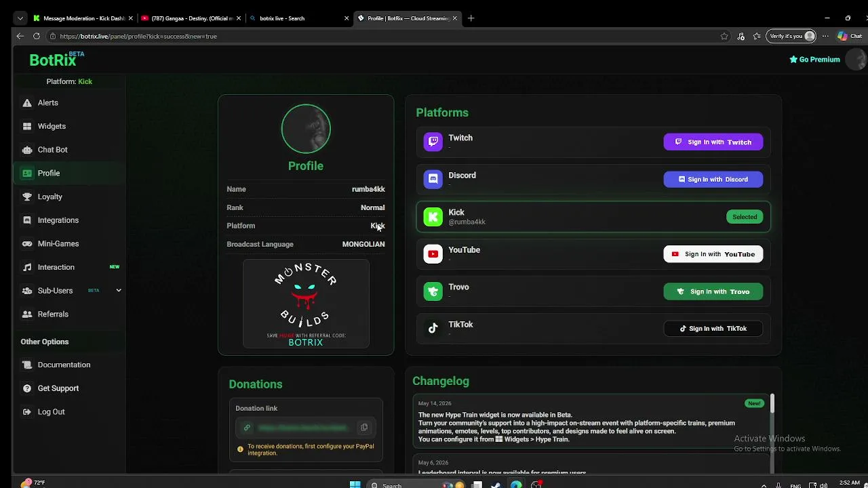The image size is (868, 488).
Task: Open the weather widget in taskbar
Action: pos(33,483)
